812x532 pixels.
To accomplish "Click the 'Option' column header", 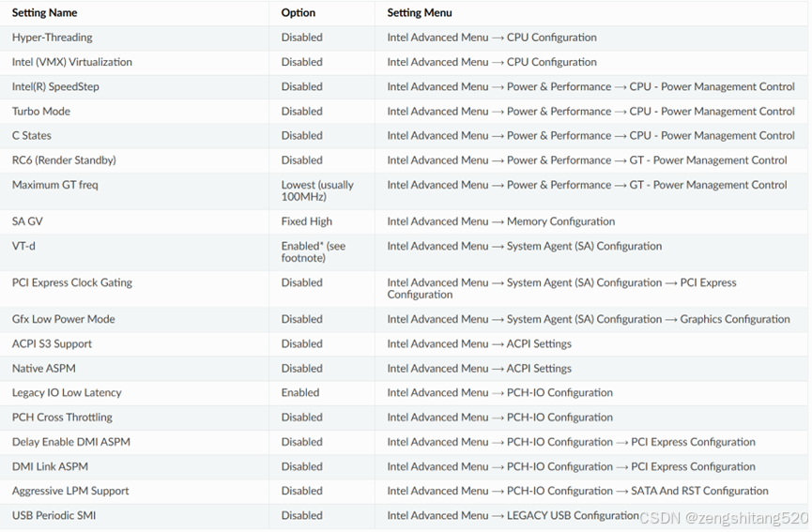I will (x=299, y=13).
